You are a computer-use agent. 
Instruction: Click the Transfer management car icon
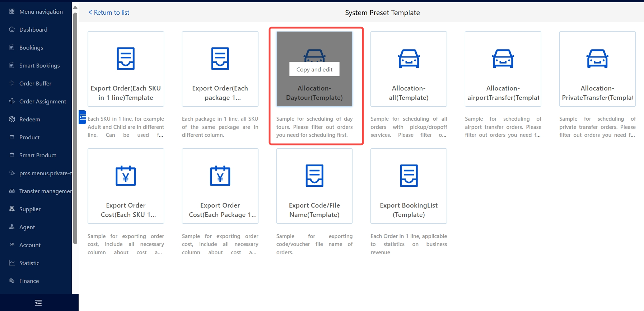12,191
